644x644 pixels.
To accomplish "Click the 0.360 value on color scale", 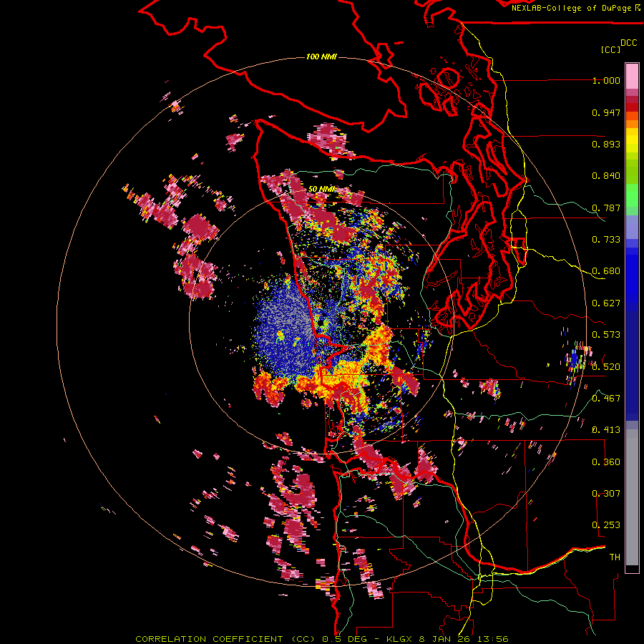I will 606,462.
